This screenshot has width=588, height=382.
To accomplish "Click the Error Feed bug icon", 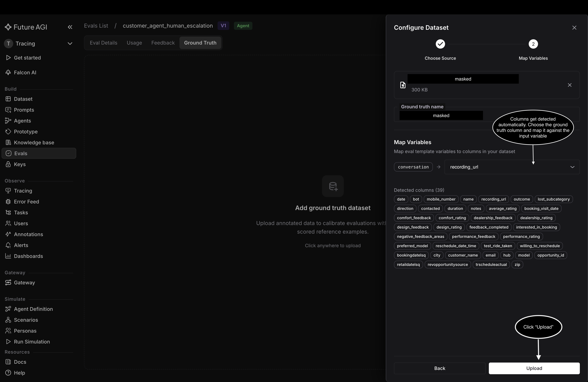I will click(x=8, y=202).
